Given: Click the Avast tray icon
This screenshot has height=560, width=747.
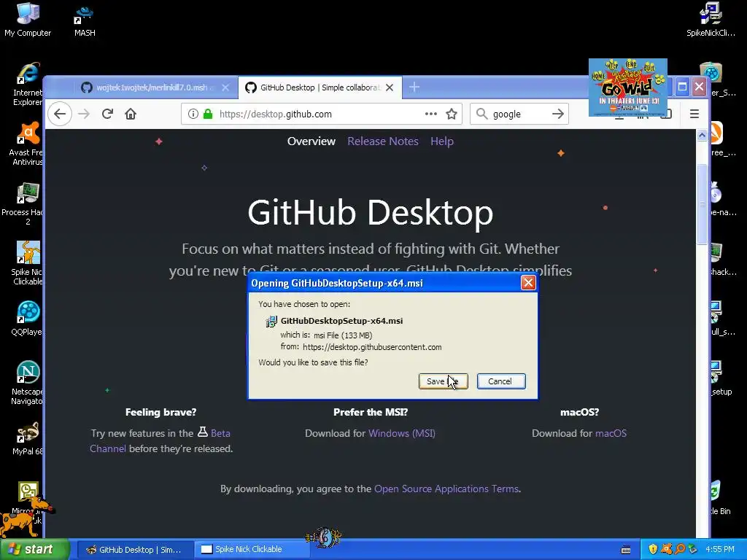Looking at the screenshot, I should point(667,549).
